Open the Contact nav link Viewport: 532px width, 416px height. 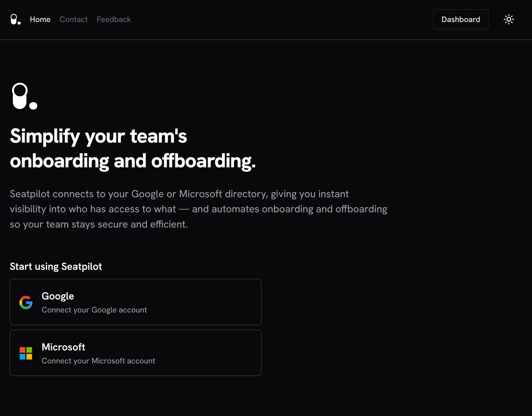[73, 19]
